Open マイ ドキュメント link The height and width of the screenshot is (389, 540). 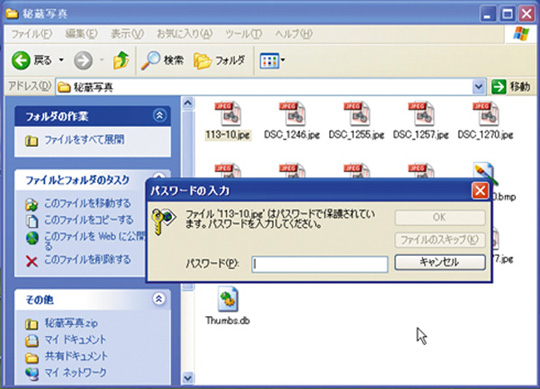[x=75, y=340]
